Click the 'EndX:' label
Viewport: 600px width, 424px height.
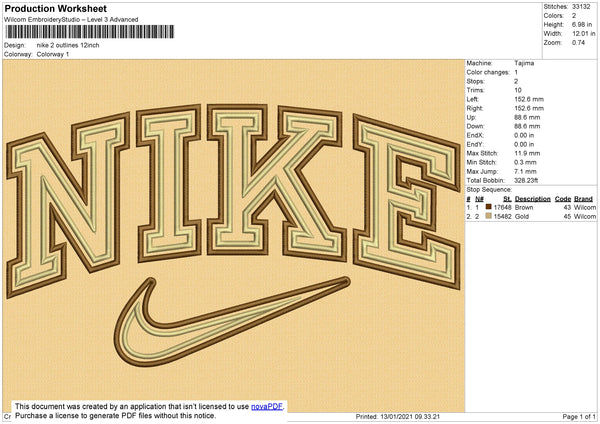tap(474, 135)
